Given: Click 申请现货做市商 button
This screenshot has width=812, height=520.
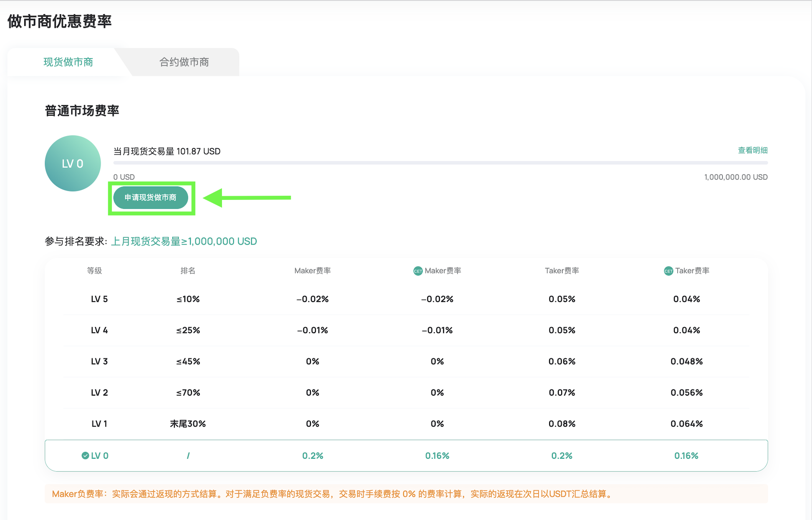Looking at the screenshot, I should tap(151, 197).
